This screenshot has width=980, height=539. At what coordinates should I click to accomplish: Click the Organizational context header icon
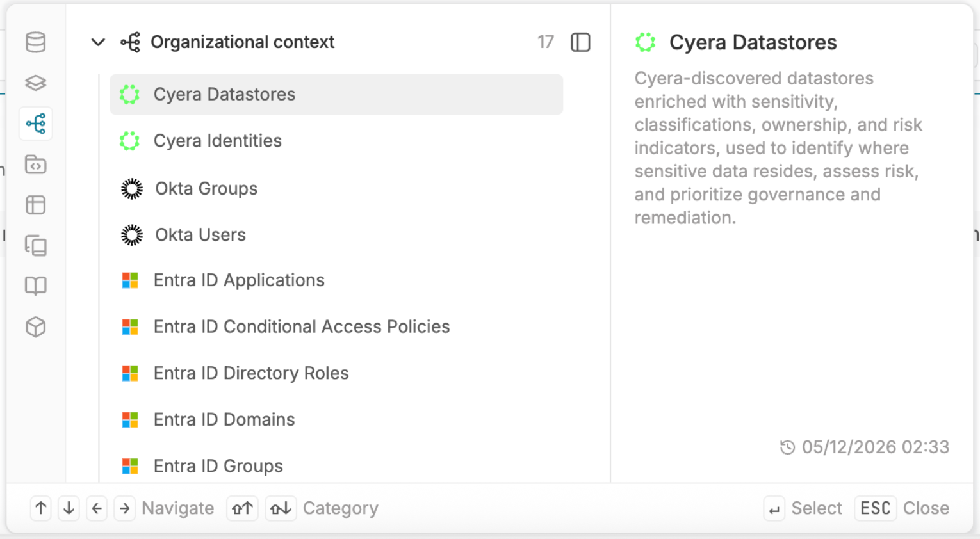131,42
